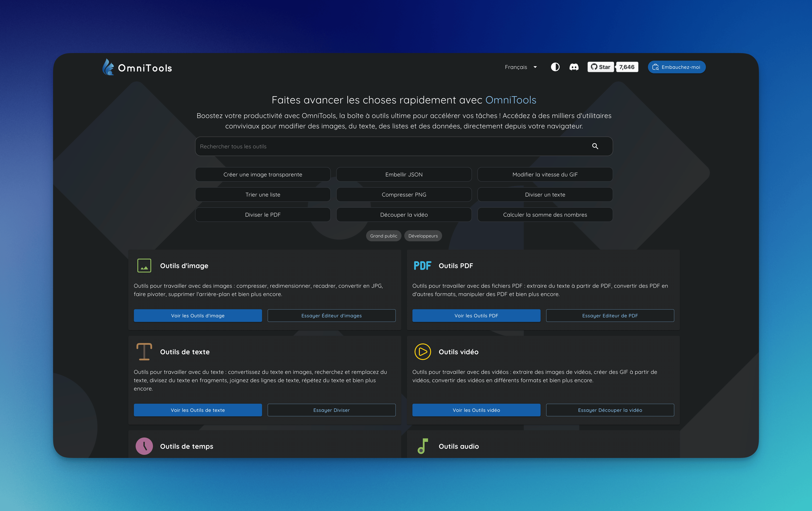Click the green image tools icon
The width and height of the screenshot is (812, 511).
144,266
